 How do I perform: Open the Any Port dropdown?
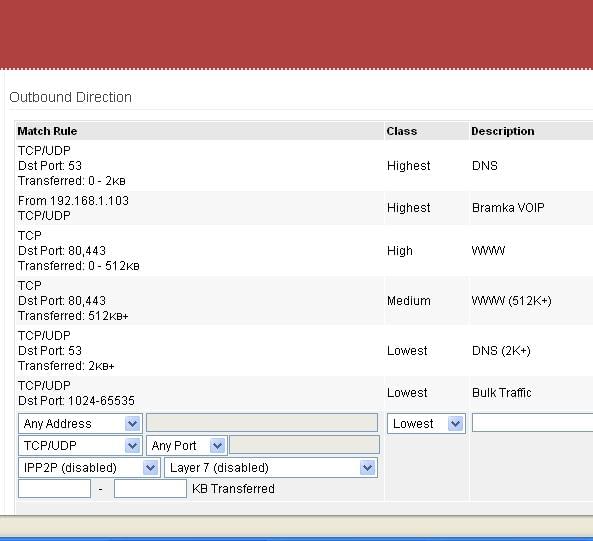pos(187,445)
